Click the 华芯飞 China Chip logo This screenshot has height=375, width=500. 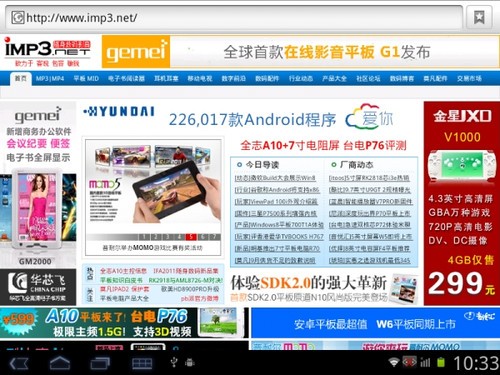pos(38,287)
